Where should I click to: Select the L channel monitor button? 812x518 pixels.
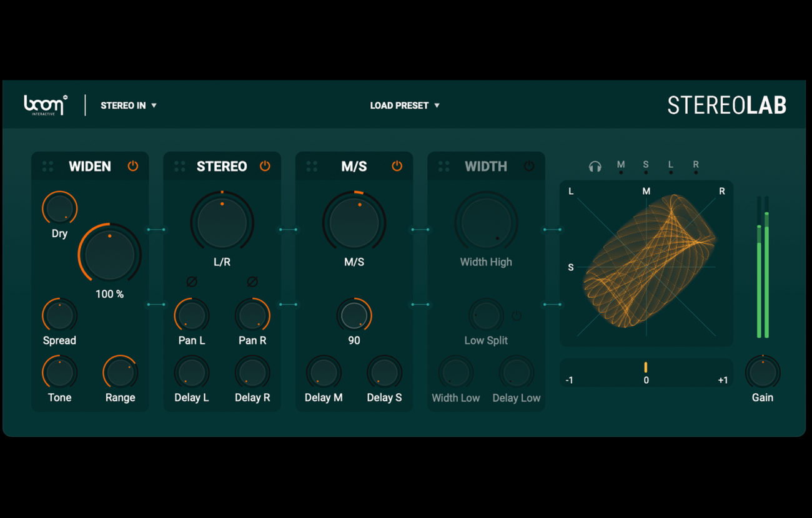click(x=671, y=167)
